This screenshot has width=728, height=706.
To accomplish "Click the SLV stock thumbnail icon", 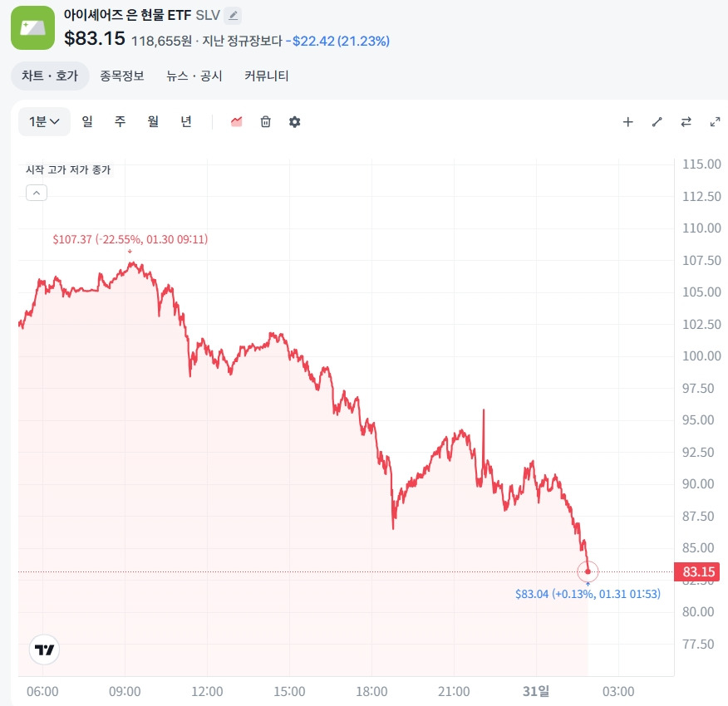I will 32,27.
